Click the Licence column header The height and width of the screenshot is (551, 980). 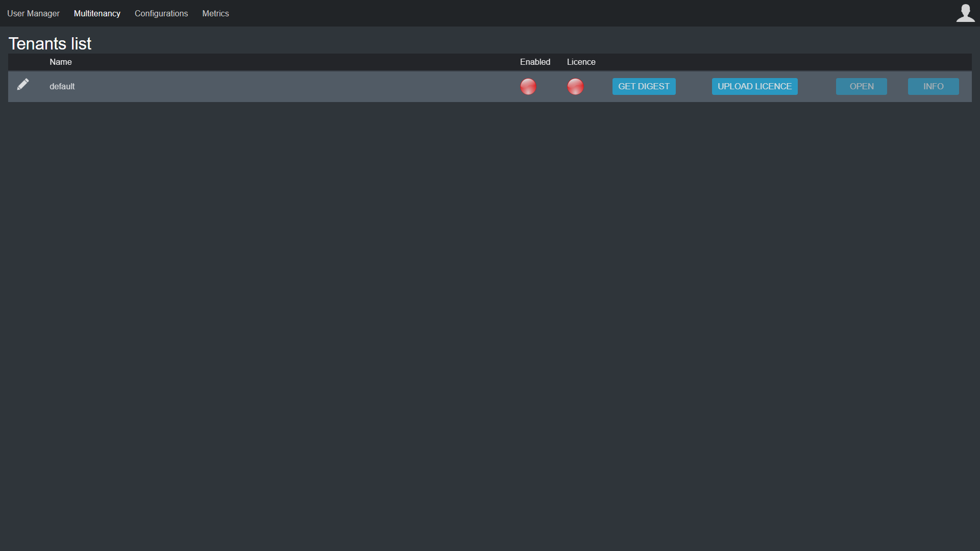pos(581,62)
